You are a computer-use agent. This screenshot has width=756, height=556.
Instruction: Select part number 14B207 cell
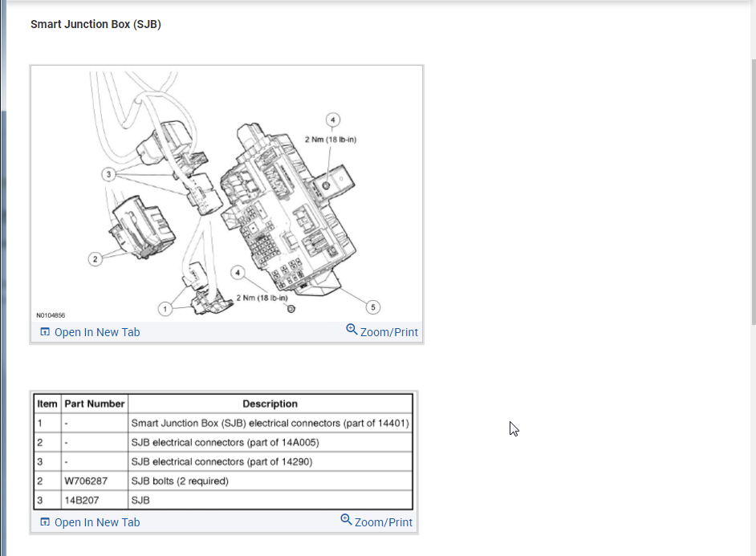point(95,500)
